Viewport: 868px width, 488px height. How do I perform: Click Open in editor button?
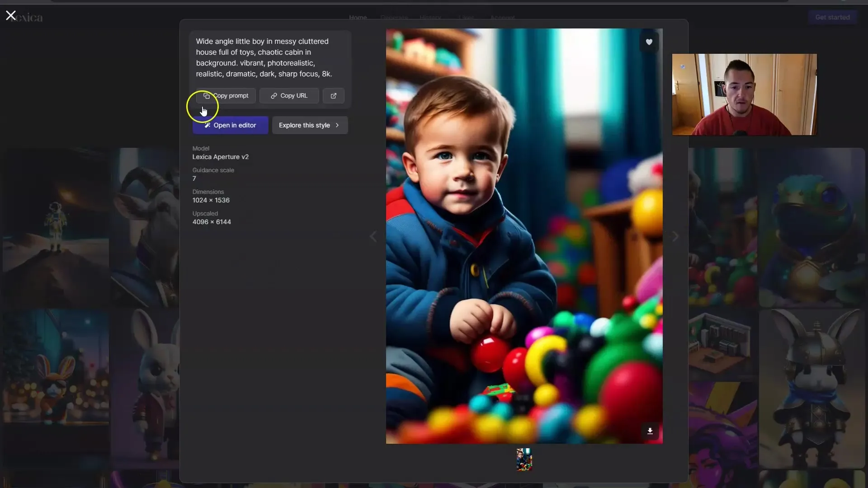231,125
